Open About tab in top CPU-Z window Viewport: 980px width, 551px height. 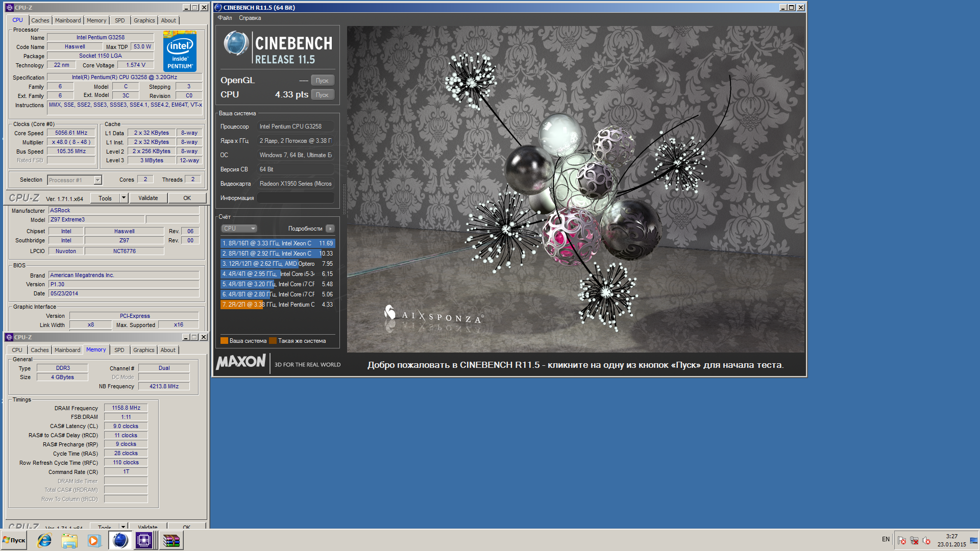point(168,20)
